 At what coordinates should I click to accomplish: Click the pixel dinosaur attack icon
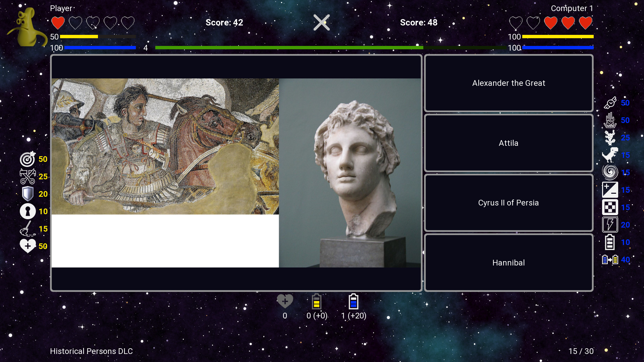coord(610,155)
